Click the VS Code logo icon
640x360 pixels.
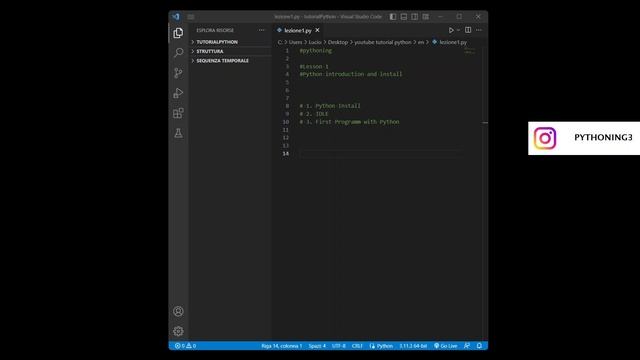click(176, 17)
